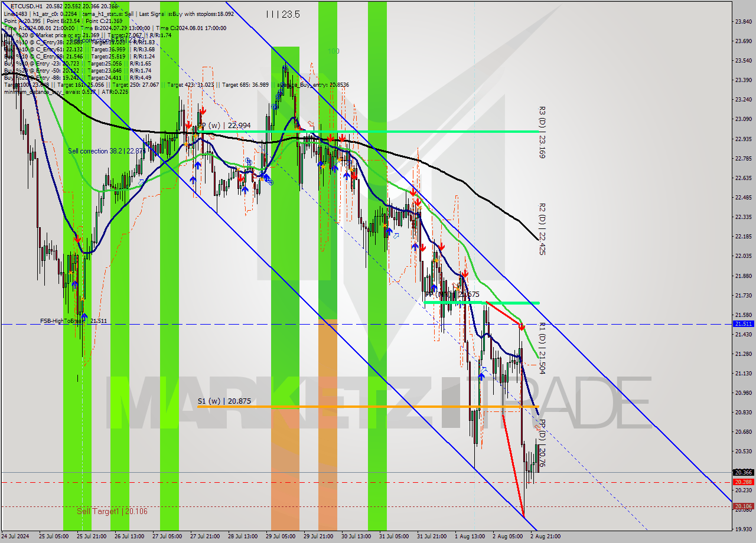756x543 pixels.
Task: Click the red sell arrow at 25 Jul 21:00 low
Action: coord(77,238)
